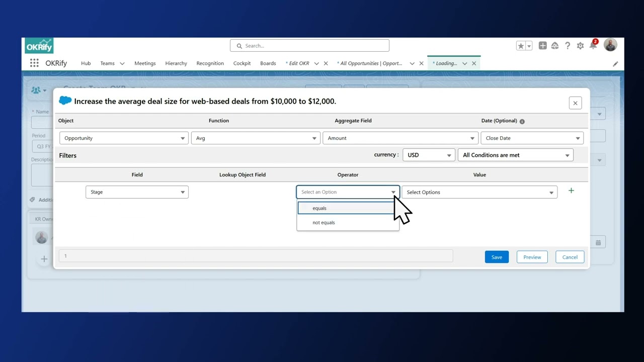The image size is (644, 362).
Task: Open the Boards nav item
Action: coord(268,63)
